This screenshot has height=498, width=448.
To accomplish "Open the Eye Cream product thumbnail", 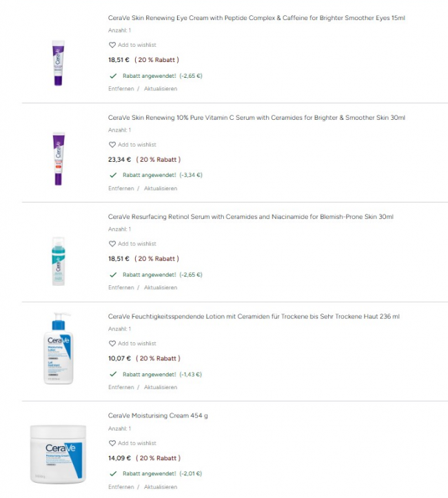I will click(58, 63).
